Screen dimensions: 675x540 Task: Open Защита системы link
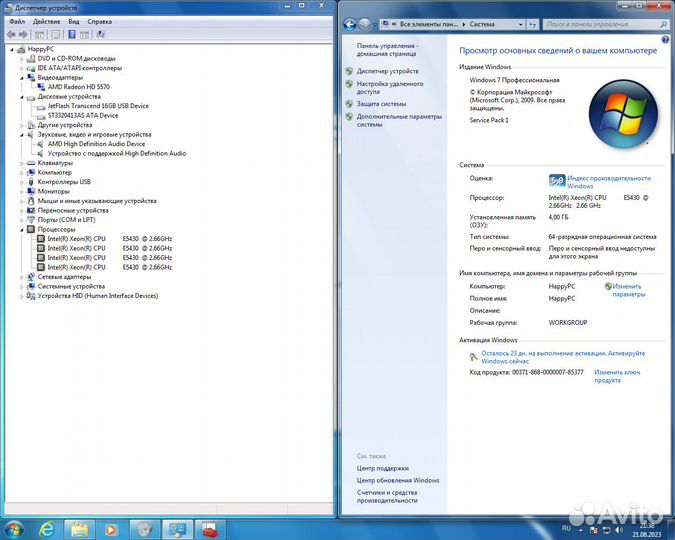coord(381,104)
